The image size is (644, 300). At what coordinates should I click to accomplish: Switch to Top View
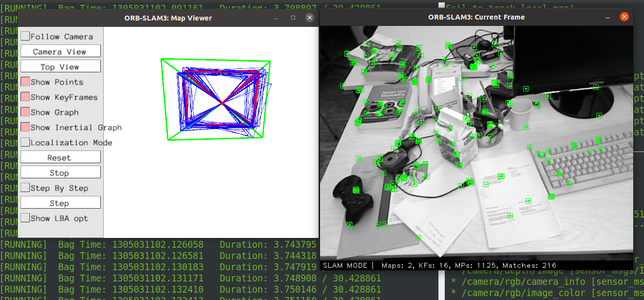click(60, 66)
